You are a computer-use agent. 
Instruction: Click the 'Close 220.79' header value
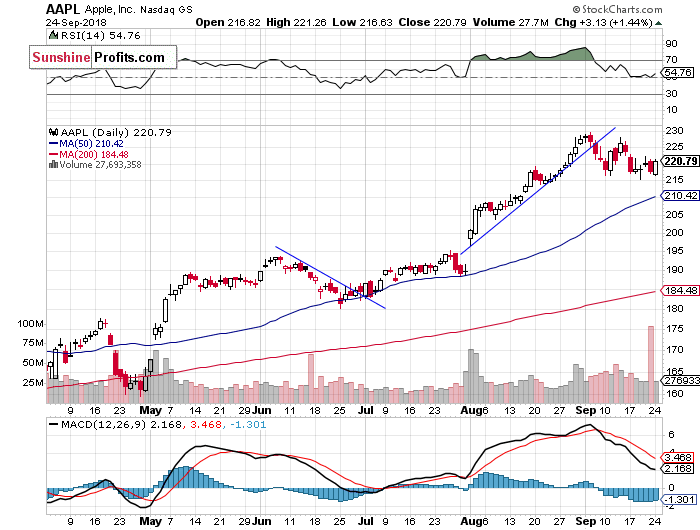click(x=432, y=22)
